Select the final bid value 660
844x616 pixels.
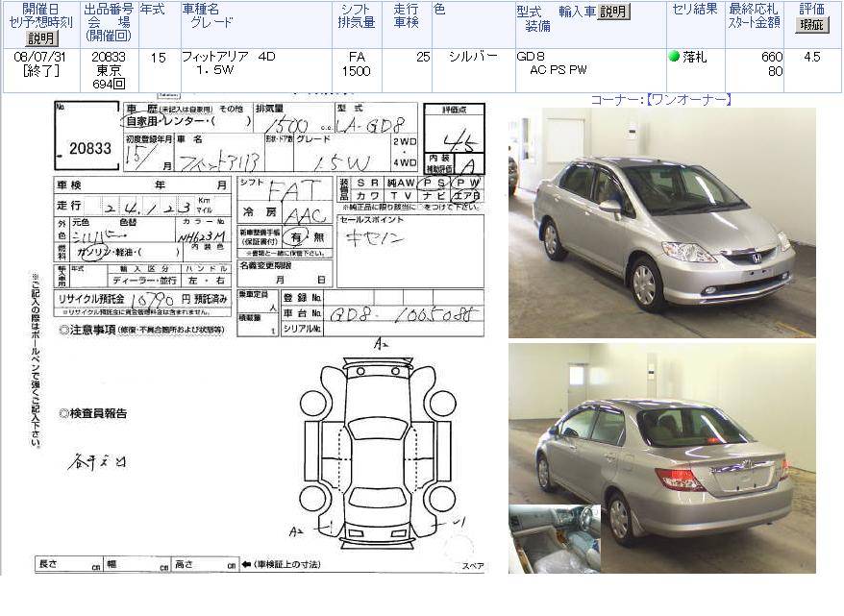(772, 57)
